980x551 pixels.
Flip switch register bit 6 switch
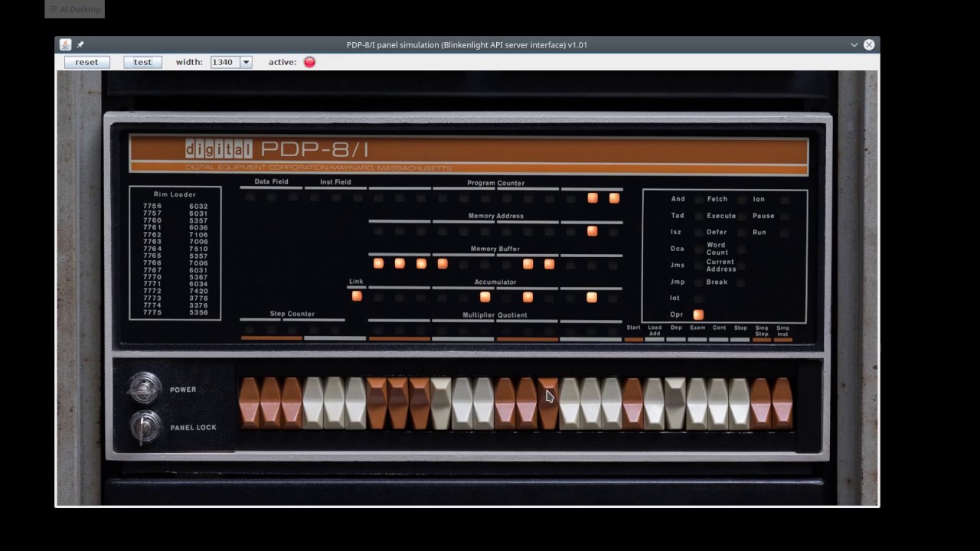pos(505,403)
